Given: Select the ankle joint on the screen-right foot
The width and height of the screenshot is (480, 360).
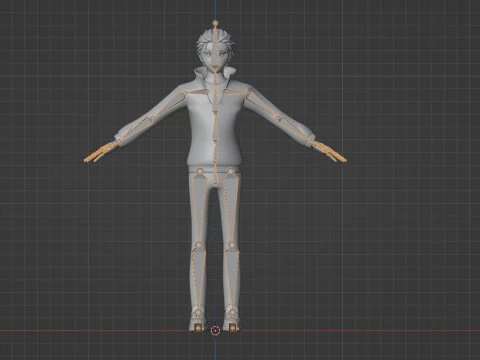Looking at the screenshot, I should [232, 312].
